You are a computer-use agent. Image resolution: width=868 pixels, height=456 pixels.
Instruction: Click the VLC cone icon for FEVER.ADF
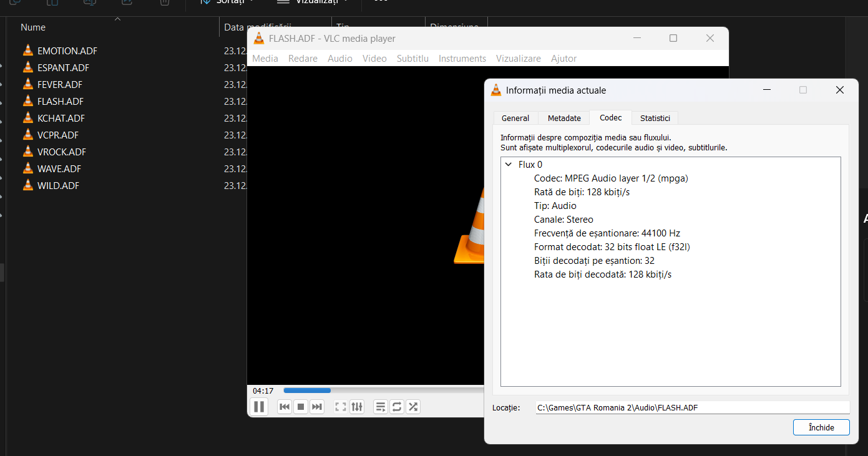pyautogui.click(x=27, y=84)
